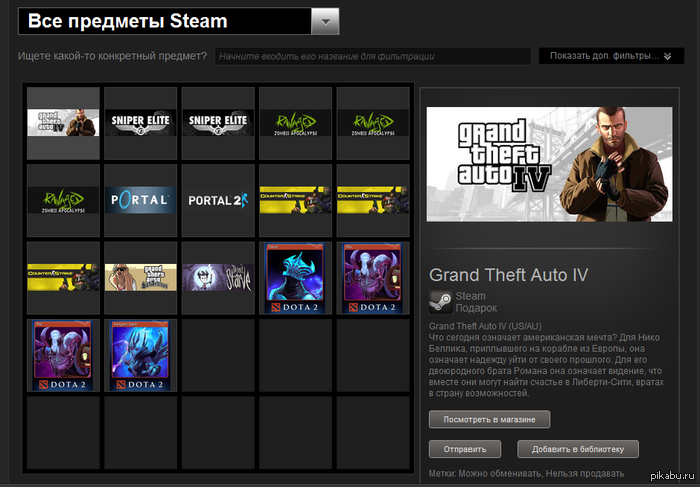Click 'Ищете какой-то конкретный предмет?' label

(x=112, y=56)
